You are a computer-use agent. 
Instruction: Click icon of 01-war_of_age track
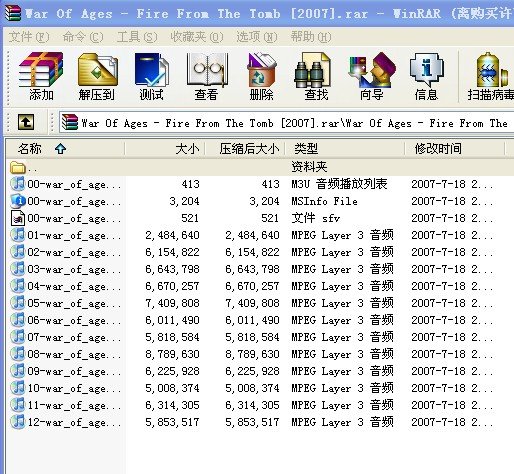point(18,235)
